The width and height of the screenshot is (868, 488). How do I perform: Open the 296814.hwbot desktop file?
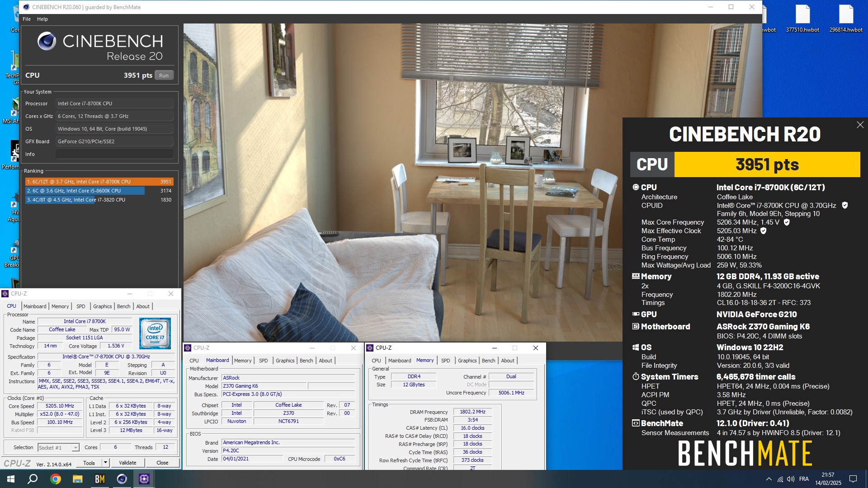pyautogui.click(x=846, y=19)
